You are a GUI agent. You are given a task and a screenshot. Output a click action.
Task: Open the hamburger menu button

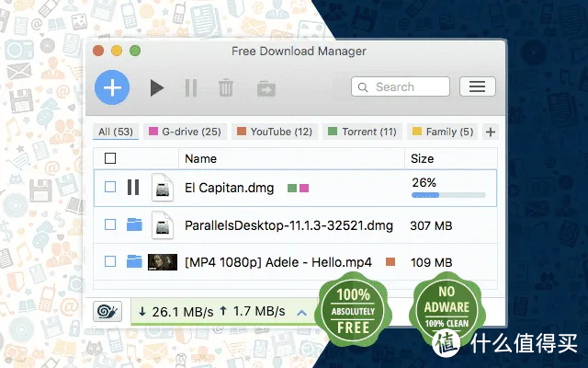pos(478,86)
